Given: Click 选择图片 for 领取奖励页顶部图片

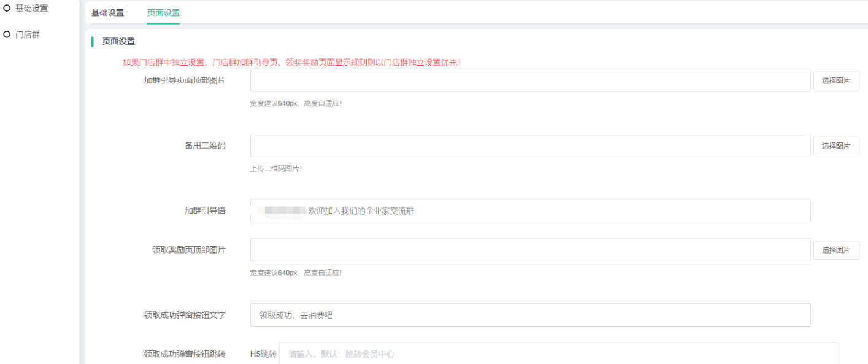Looking at the screenshot, I should tap(835, 250).
